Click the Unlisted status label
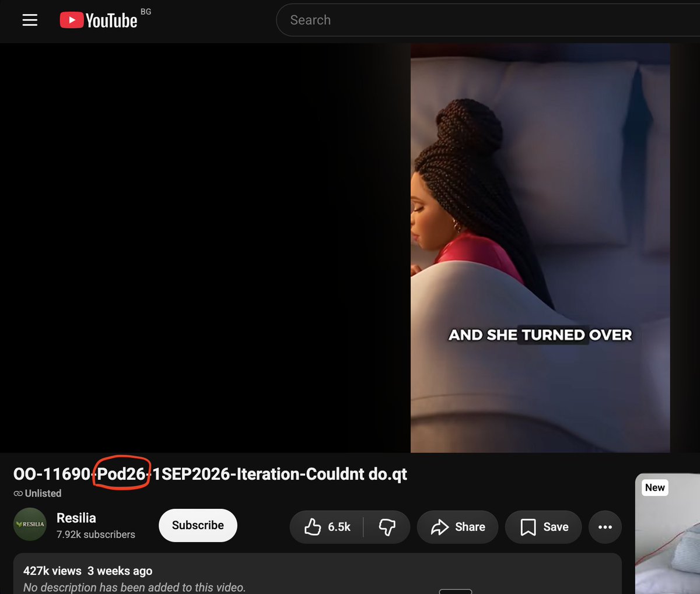The width and height of the screenshot is (700, 594). coord(37,493)
